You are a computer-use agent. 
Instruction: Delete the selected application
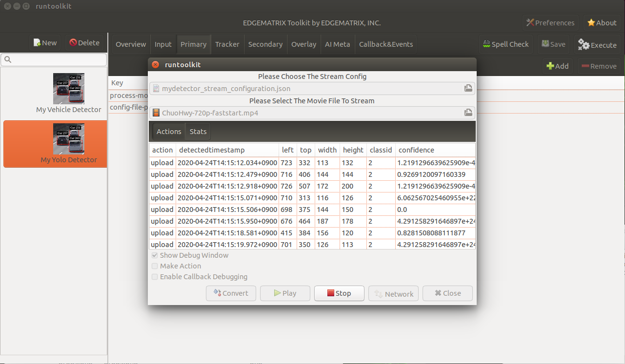[84, 43]
